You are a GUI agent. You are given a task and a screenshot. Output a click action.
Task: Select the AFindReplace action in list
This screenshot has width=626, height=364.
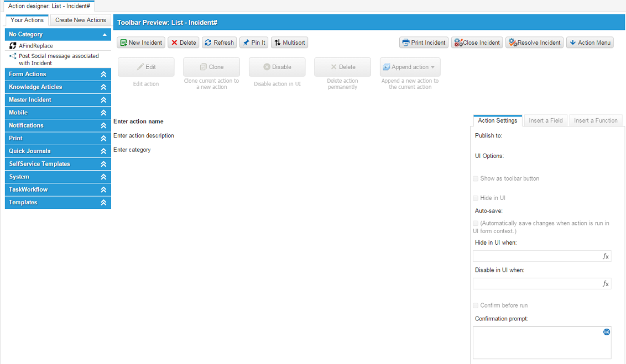[x=35, y=46]
